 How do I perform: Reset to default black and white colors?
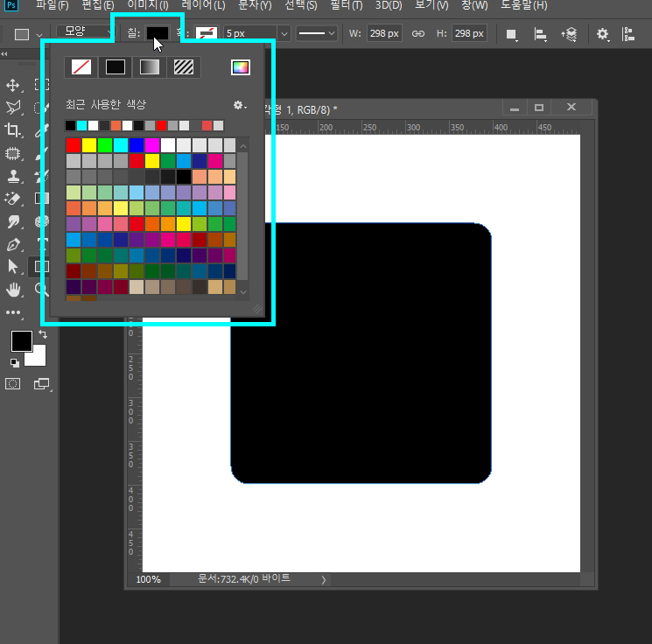[x=15, y=363]
